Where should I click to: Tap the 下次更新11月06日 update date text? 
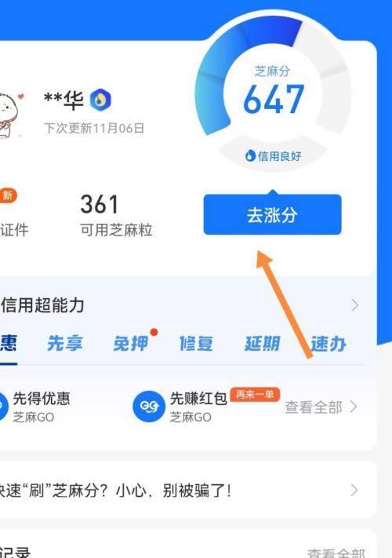coord(94,128)
